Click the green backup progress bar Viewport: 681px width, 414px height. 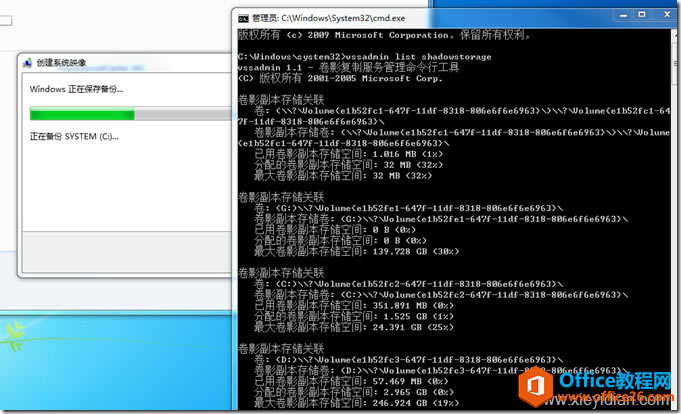point(82,114)
